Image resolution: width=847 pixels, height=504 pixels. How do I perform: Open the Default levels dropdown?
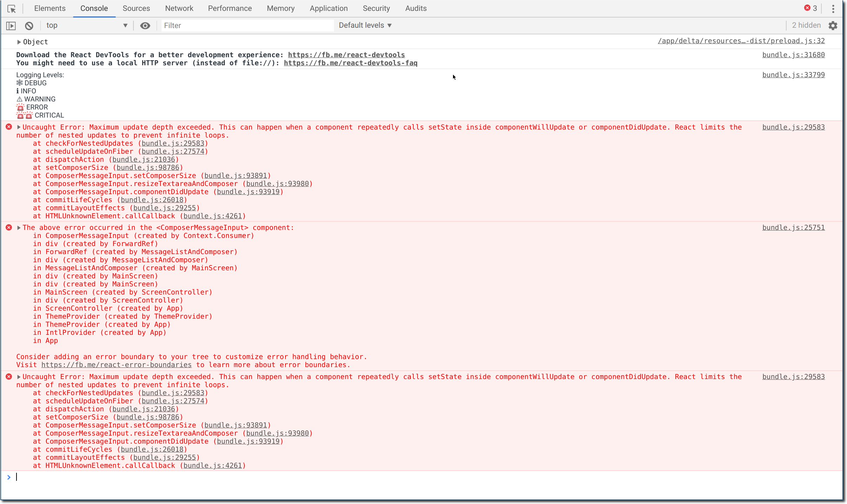[365, 25]
